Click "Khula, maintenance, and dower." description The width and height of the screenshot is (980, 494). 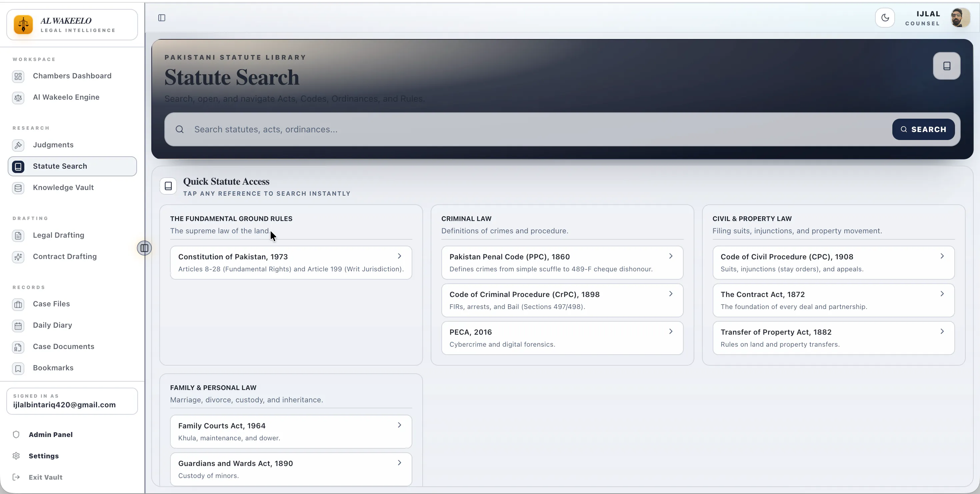pos(229,438)
